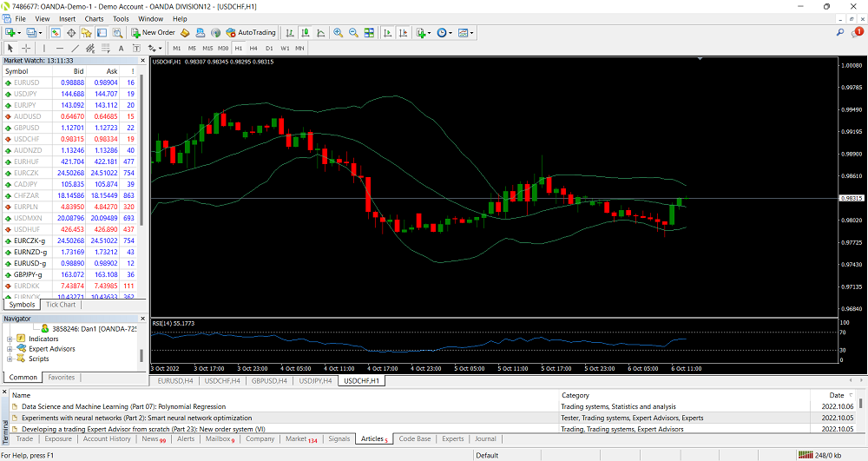Open the Charts menu

(94, 19)
